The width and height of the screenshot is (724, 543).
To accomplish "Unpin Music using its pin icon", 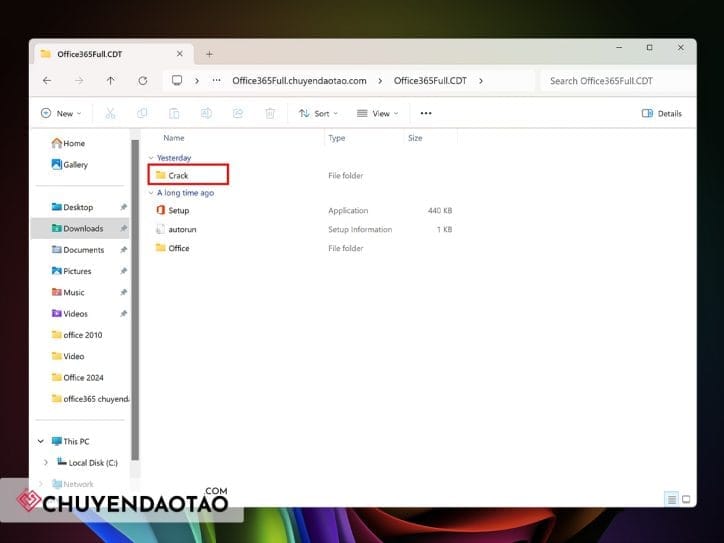I will click(x=123, y=292).
